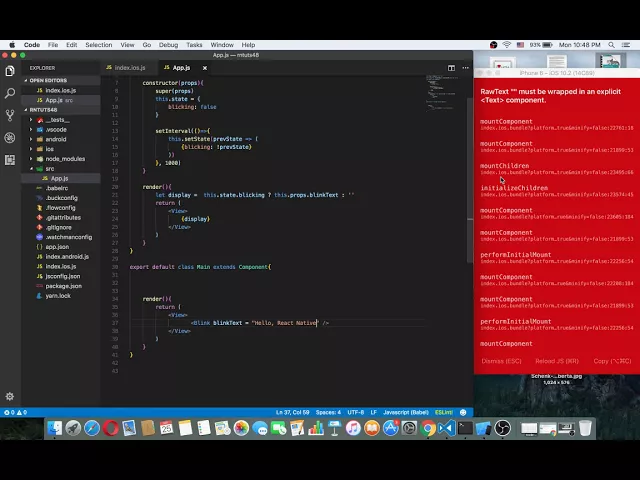The image size is (640, 480).
Task: Open the Manage gear icon
Action: click(10, 396)
